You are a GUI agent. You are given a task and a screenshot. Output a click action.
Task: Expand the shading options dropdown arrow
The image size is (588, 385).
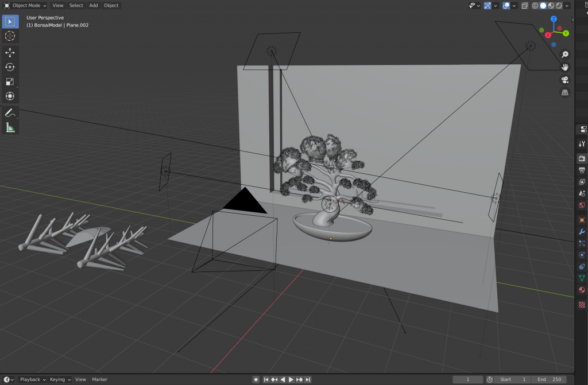[567, 6]
